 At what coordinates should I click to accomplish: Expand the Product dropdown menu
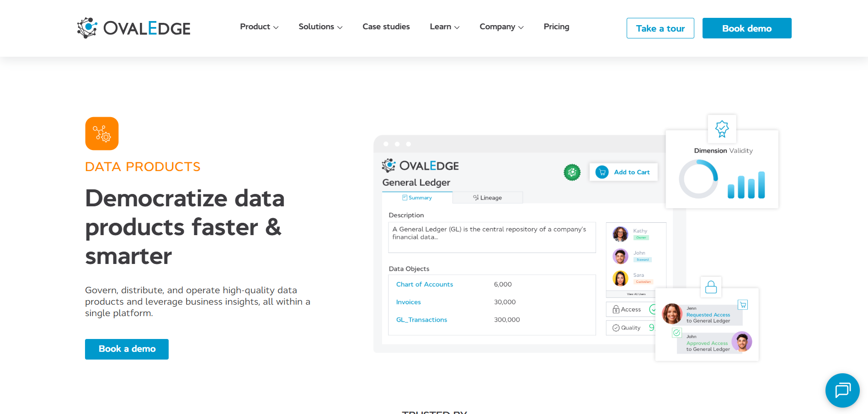coord(259,27)
